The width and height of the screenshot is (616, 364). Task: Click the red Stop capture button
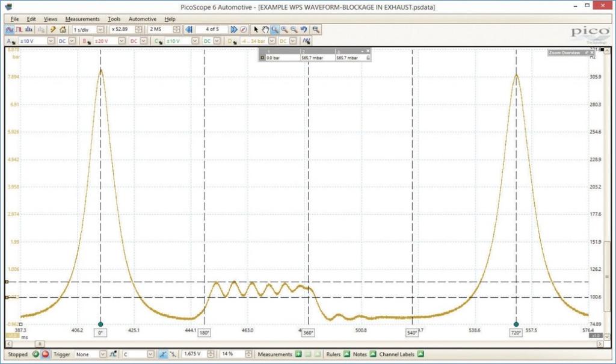click(46, 354)
